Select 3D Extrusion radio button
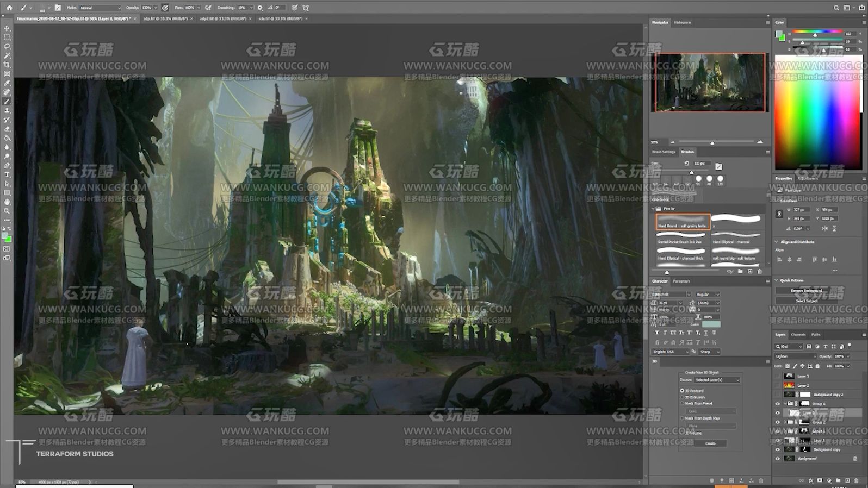Image resolution: width=868 pixels, height=488 pixels. pyautogui.click(x=682, y=397)
